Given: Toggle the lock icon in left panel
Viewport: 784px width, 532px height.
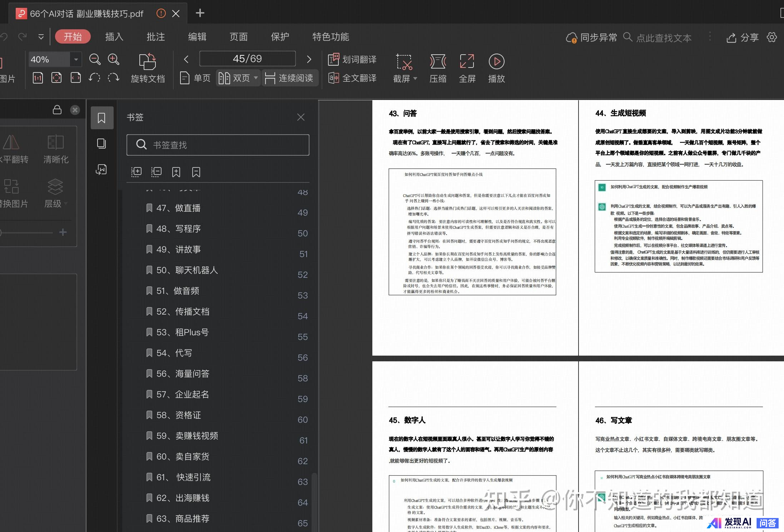Looking at the screenshot, I should pos(57,110).
